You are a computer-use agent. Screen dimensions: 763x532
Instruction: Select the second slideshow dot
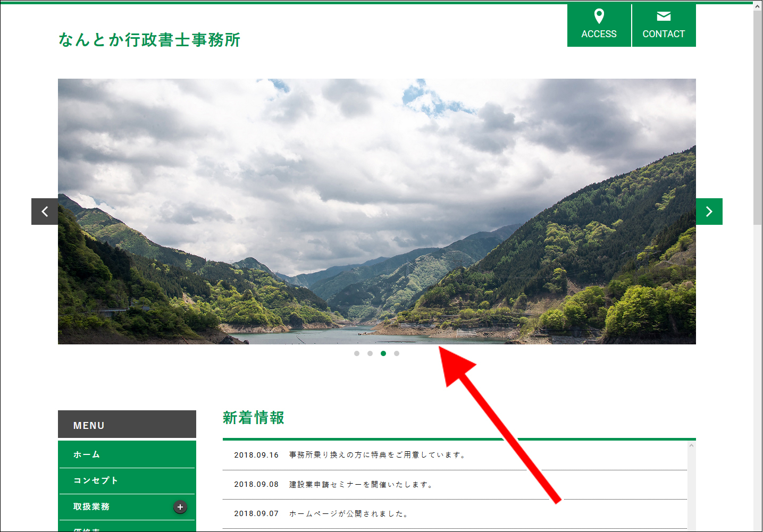[370, 353]
